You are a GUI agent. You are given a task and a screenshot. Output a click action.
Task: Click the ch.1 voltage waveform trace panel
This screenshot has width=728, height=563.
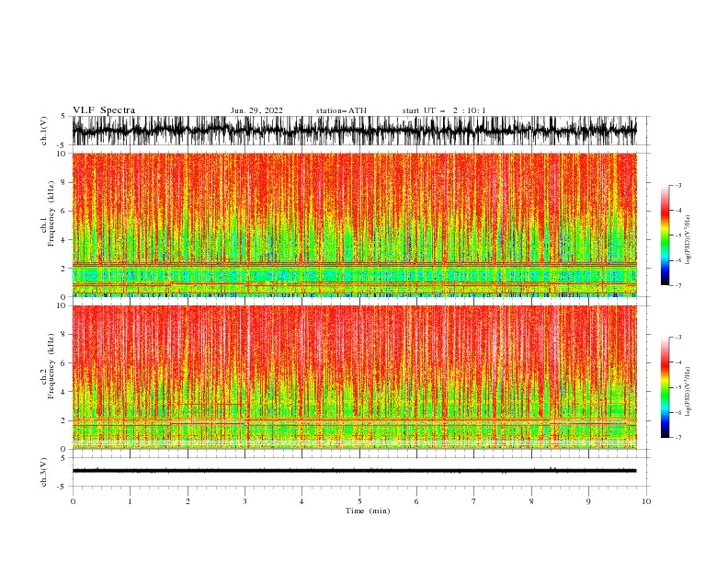click(x=354, y=131)
